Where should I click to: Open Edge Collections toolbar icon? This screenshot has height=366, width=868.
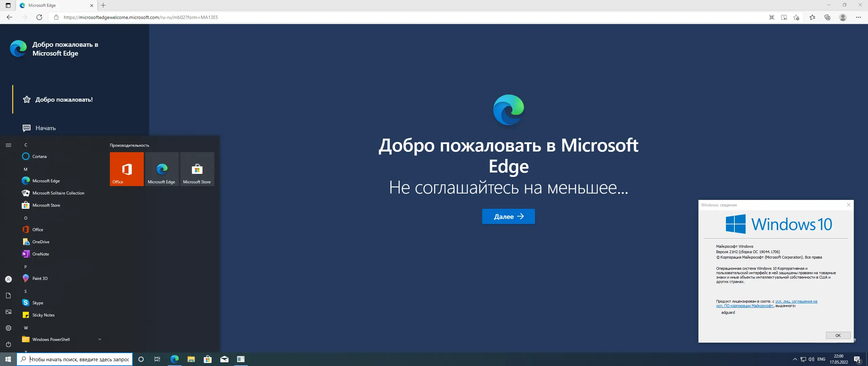(x=827, y=17)
